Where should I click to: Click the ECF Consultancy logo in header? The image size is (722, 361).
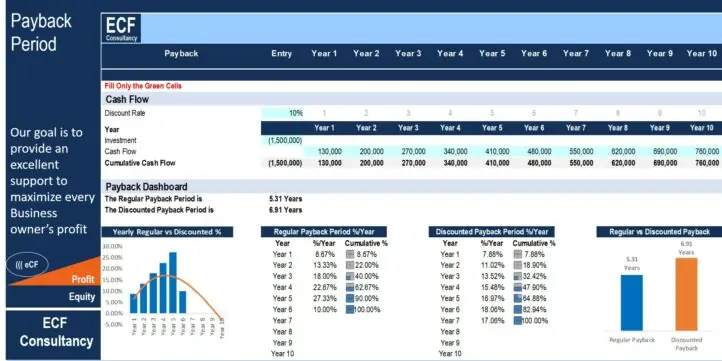122,29
